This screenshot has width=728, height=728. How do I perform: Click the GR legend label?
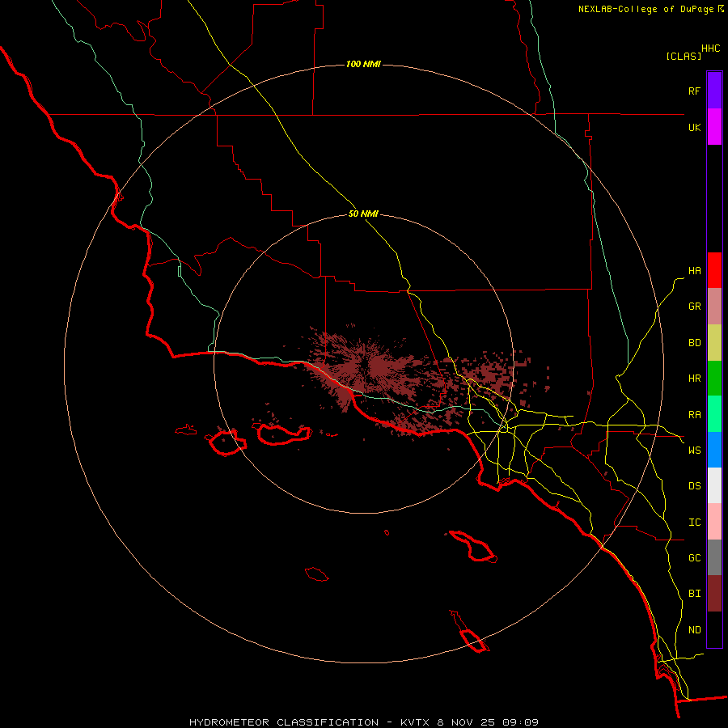coord(694,307)
